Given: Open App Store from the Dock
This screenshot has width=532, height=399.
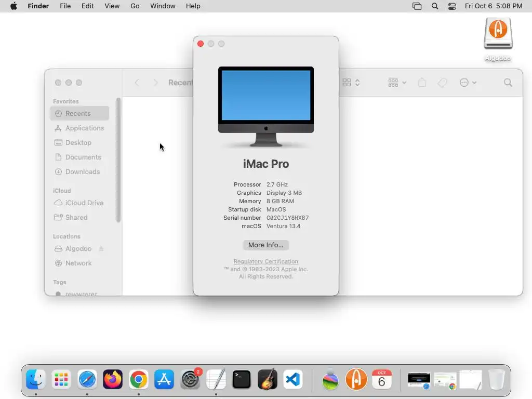Looking at the screenshot, I should point(164,379).
